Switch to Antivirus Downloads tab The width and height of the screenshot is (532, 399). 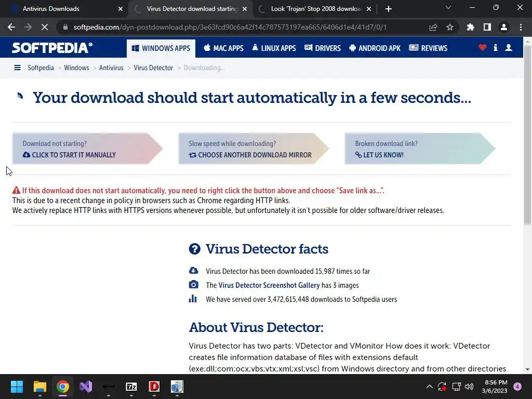point(64,9)
